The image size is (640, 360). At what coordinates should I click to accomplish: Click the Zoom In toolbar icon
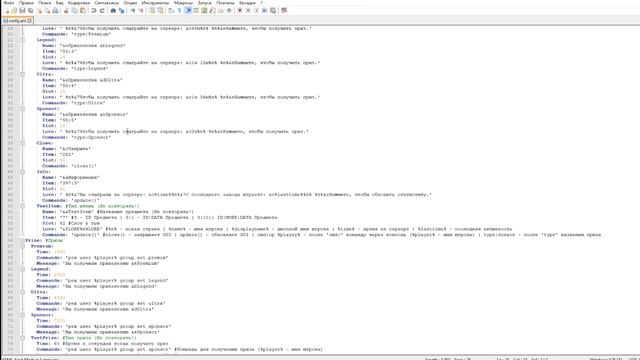(133, 10)
